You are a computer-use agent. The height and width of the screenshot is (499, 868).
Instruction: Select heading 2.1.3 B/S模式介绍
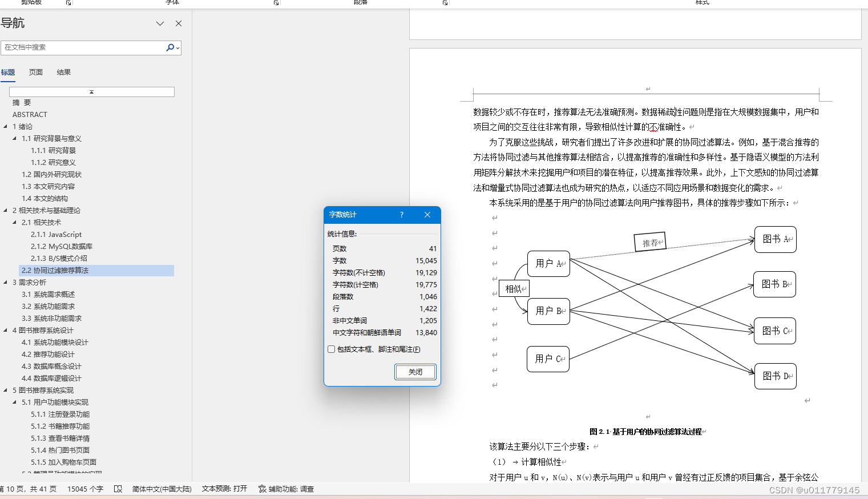[x=59, y=259]
